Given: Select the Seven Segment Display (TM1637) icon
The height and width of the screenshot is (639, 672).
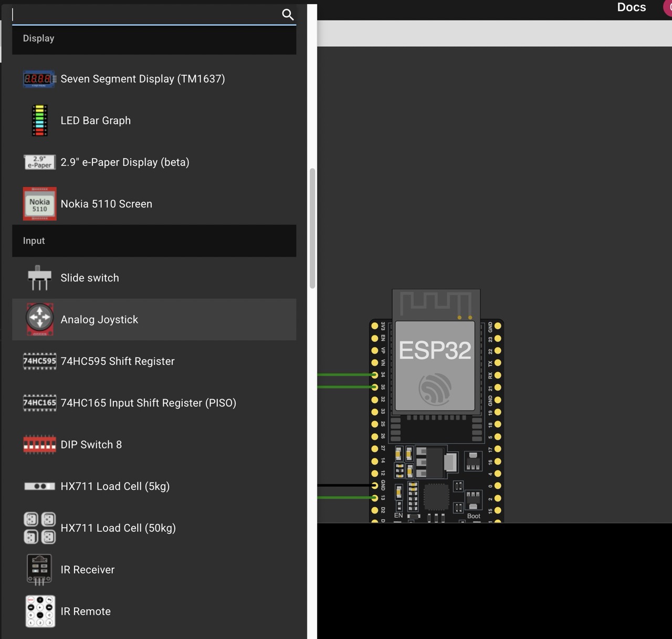Looking at the screenshot, I should pos(39,79).
